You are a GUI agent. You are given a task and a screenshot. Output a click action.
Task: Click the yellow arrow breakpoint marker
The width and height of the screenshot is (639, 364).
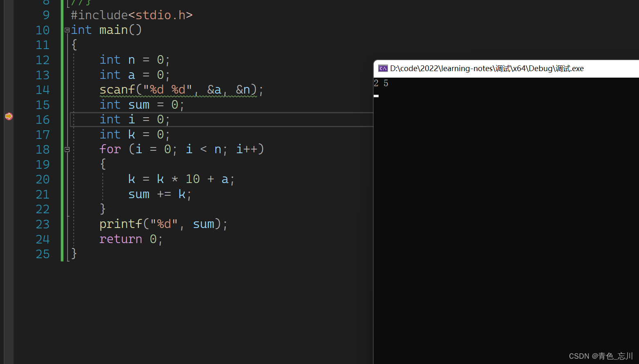pyautogui.click(x=9, y=116)
